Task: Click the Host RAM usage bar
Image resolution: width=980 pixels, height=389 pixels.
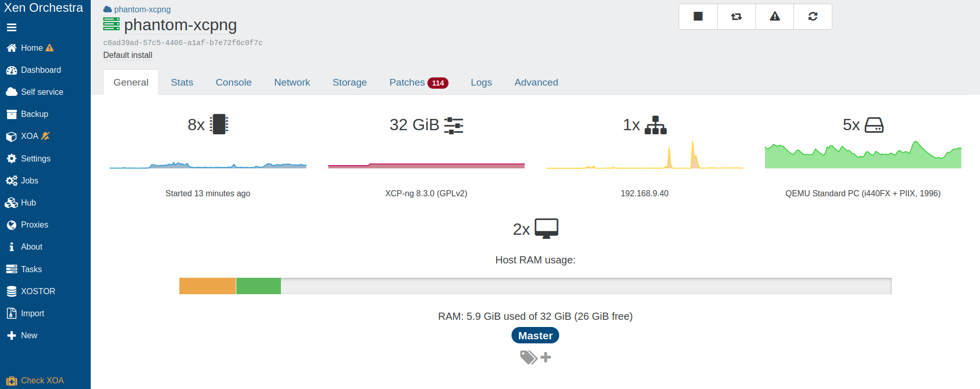Action: click(x=535, y=286)
